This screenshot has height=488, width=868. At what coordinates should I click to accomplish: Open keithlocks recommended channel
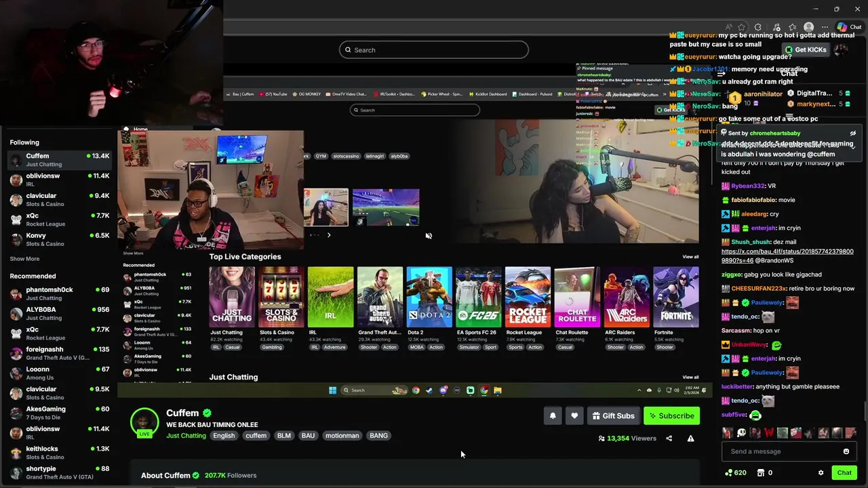coord(59,453)
